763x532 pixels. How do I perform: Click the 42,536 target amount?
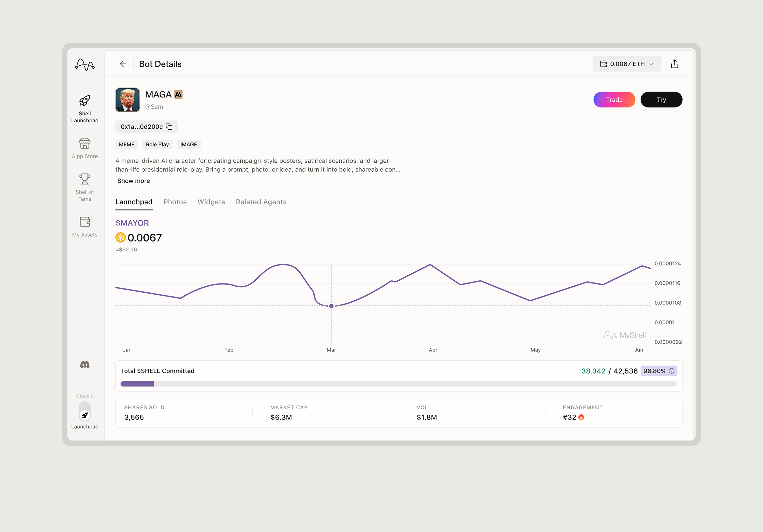click(x=625, y=371)
